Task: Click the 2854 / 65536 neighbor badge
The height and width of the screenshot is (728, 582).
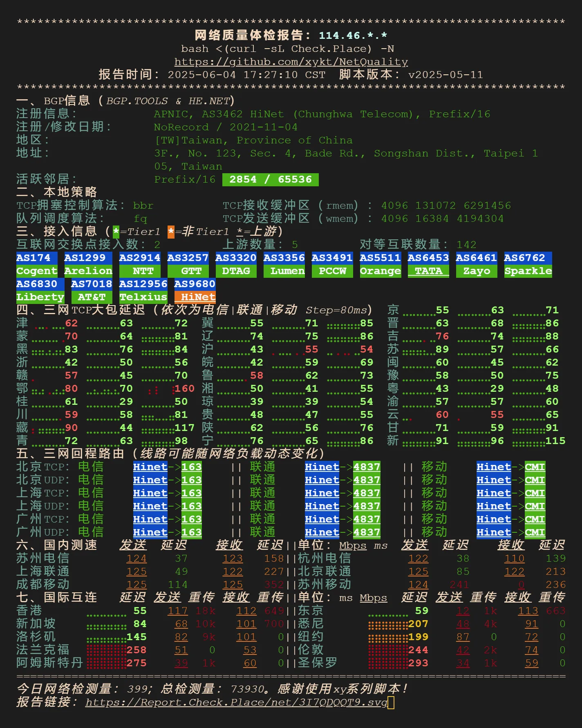Action: [x=271, y=179]
